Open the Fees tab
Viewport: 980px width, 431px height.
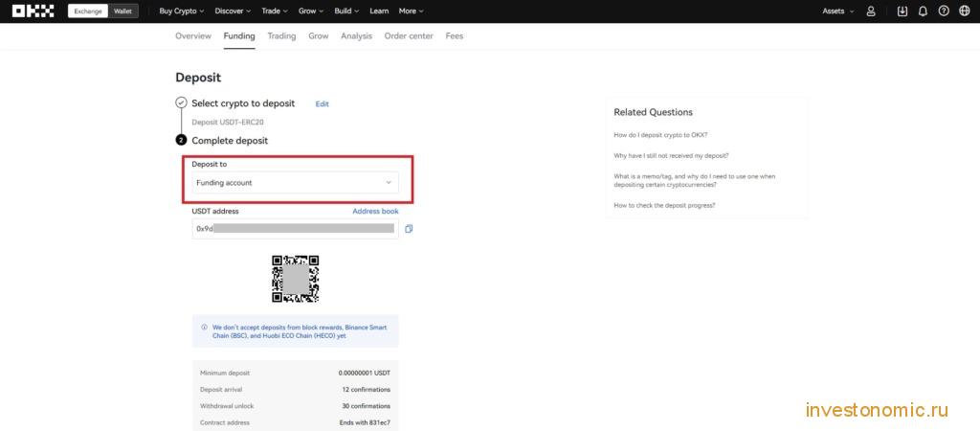[455, 36]
